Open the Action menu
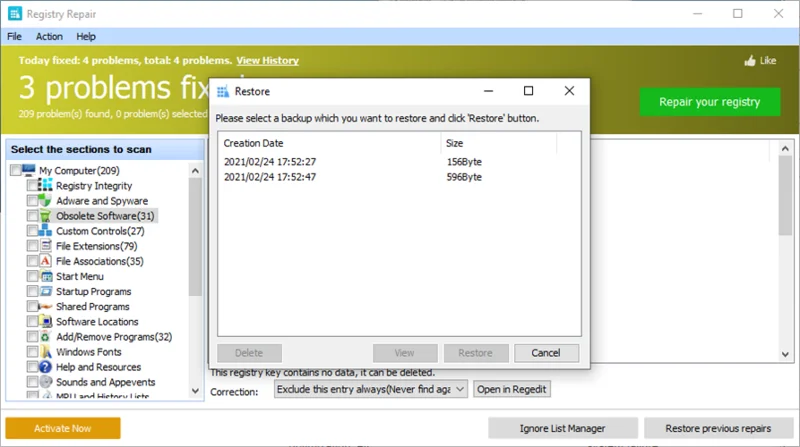The width and height of the screenshot is (800, 447). [x=49, y=36]
